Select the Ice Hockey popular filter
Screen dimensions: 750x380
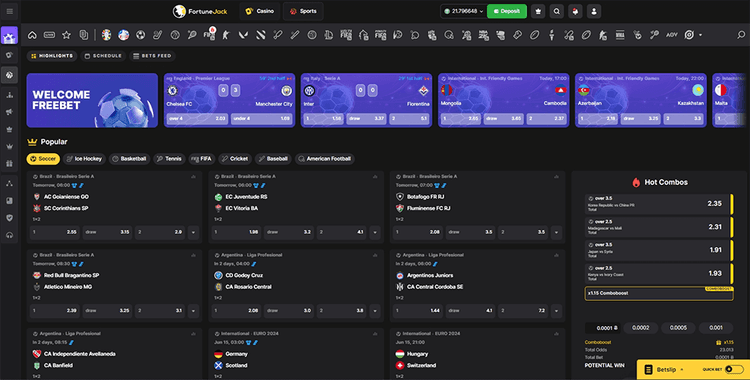[x=84, y=159]
